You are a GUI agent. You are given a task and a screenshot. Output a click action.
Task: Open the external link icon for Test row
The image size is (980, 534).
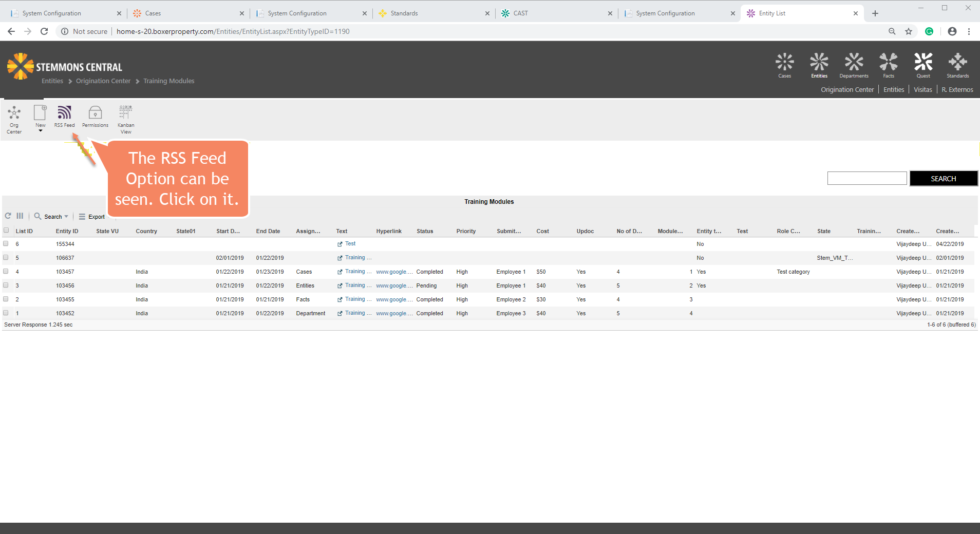click(340, 244)
